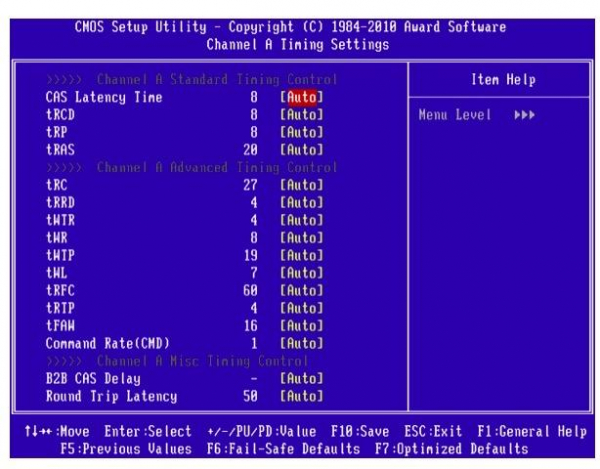Open the tRCD [Auto] setting
Screen dimensions: 600x469
pos(302,115)
